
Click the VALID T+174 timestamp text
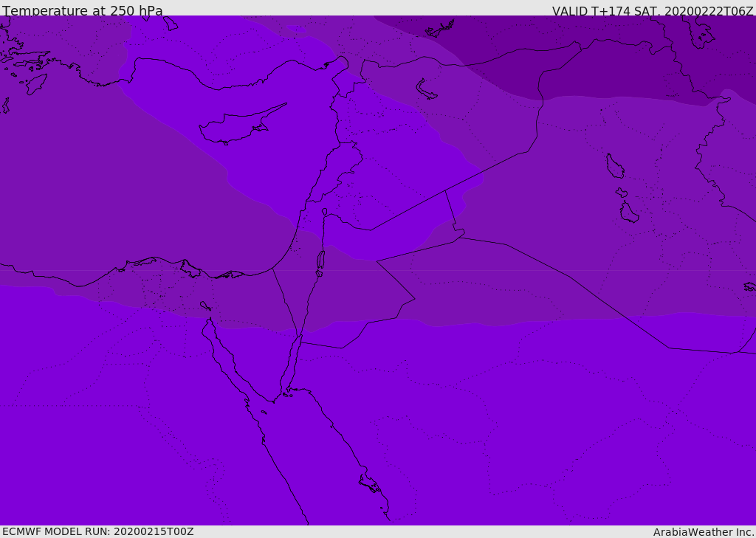click(653, 11)
